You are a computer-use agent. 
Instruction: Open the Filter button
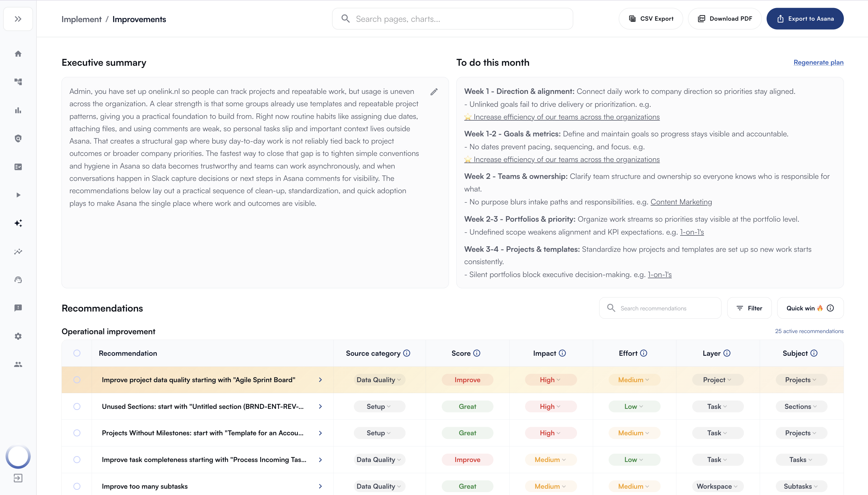[749, 308]
